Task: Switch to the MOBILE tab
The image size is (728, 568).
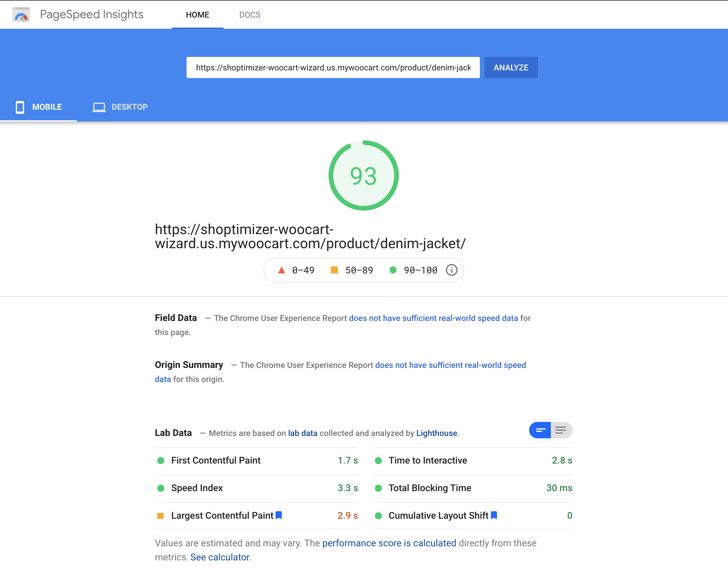Action: click(x=39, y=107)
